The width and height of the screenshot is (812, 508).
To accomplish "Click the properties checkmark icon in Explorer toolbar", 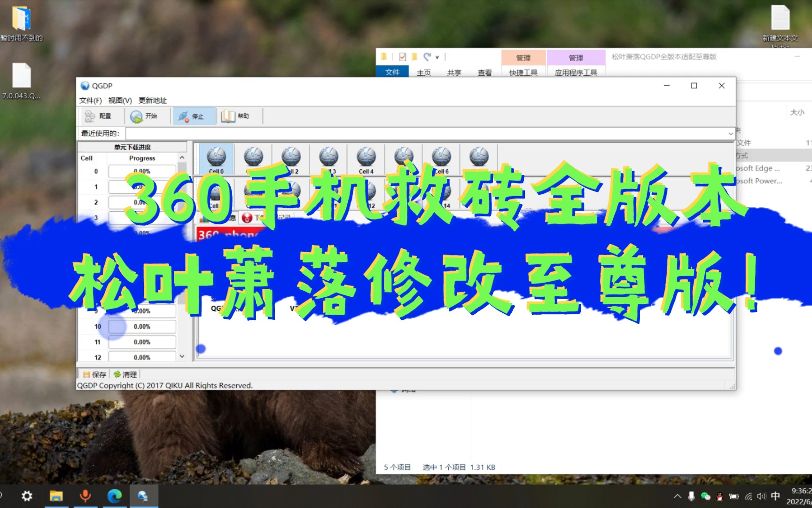I will (x=403, y=57).
